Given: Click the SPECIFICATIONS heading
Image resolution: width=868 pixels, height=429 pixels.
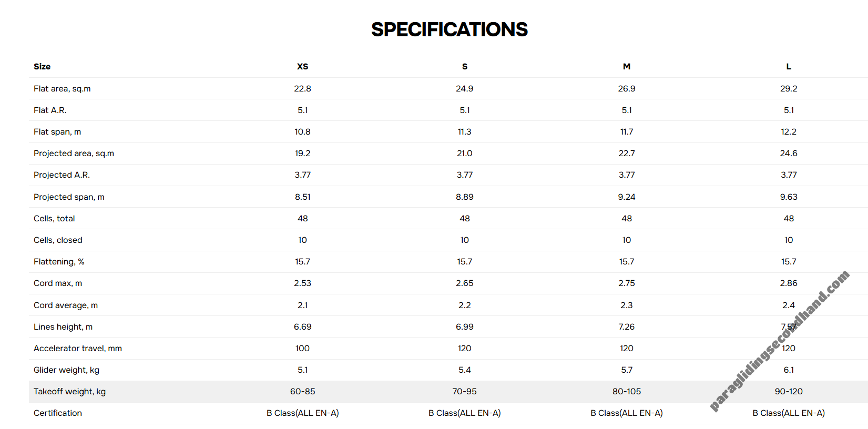Looking at the screenshot, I should click(x=449, y=29).
